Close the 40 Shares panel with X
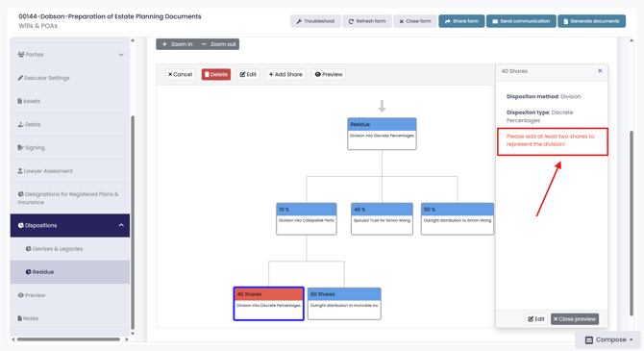Screen dimensions: 644x351 [x=600, y=71]
